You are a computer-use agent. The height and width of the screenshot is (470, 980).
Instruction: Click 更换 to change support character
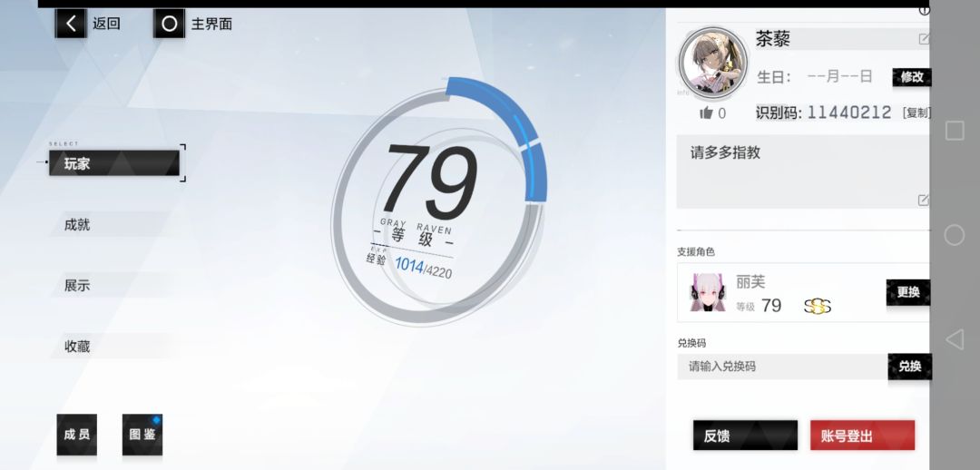[x=908, y=292]
